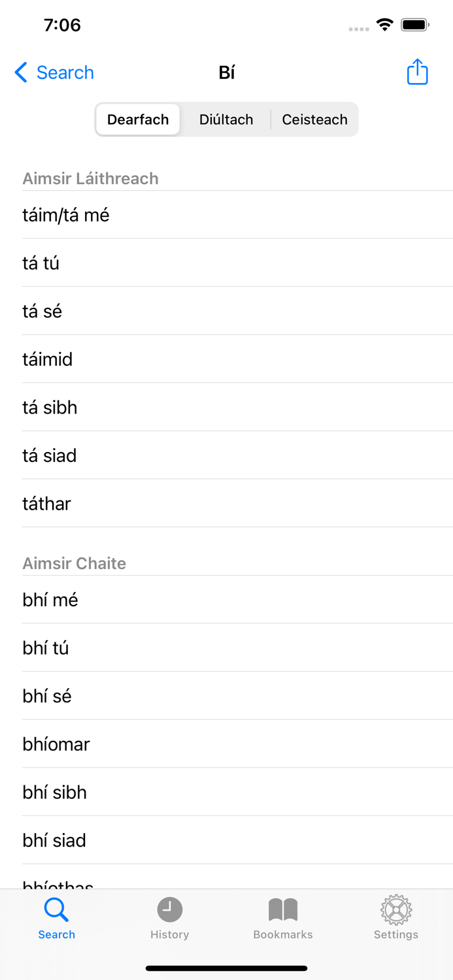Switch to the Ceisteach segment
The height and width of the screenshot is (980, 453).
pyautogui.click(x=314, y=120)
